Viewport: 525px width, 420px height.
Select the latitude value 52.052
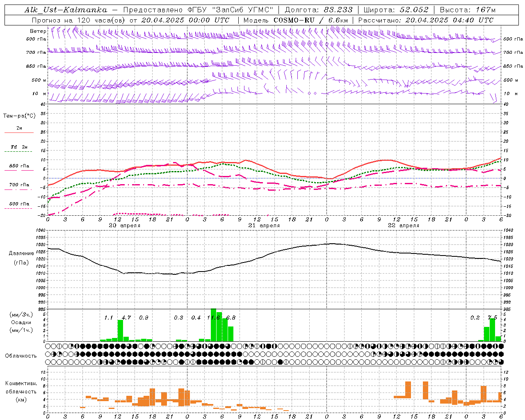(x=414, y=10)
